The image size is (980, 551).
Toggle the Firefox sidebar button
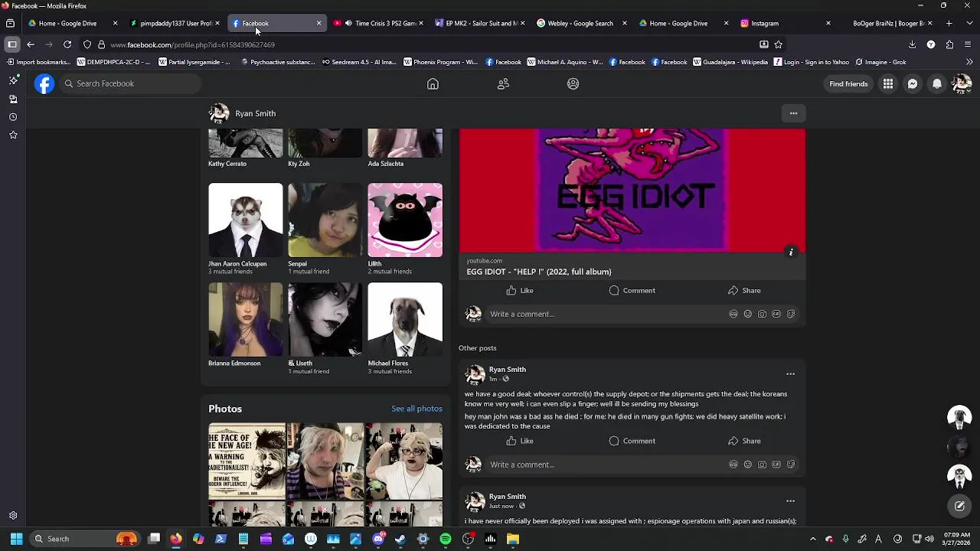click(x=12, y=44)
